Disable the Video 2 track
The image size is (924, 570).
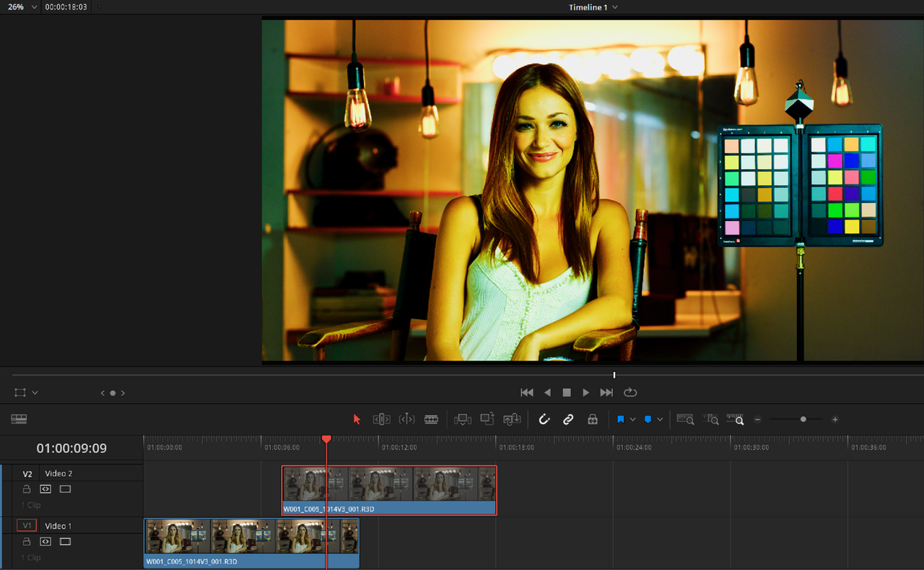65,489
